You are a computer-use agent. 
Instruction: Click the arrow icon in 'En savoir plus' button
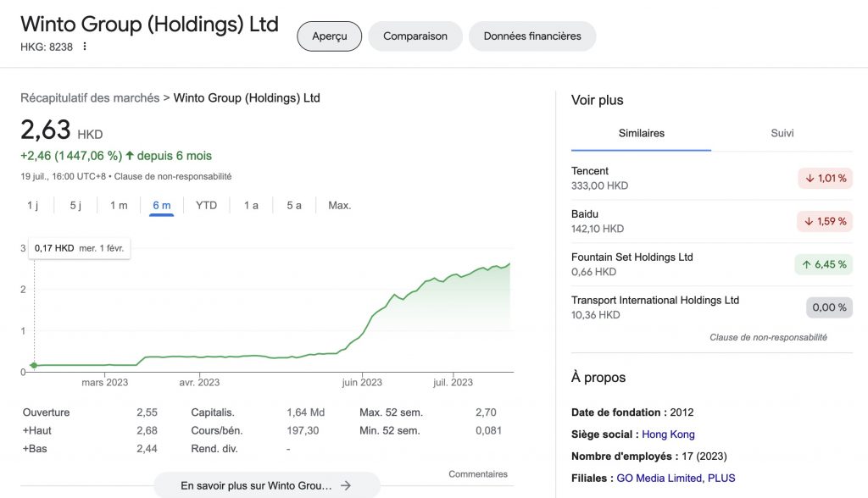(x=346, y=486)
